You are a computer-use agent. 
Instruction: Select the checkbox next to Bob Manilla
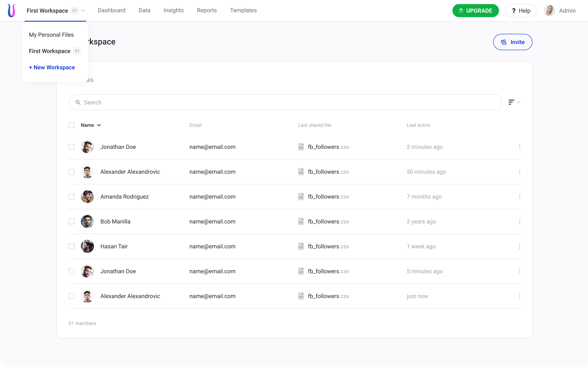coord(71,221)
